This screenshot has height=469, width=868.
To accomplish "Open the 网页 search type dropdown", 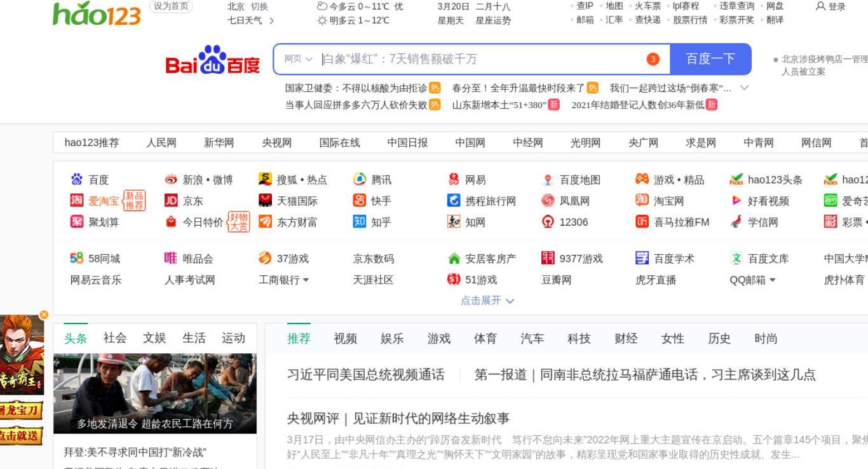I will tap(298, 59).
